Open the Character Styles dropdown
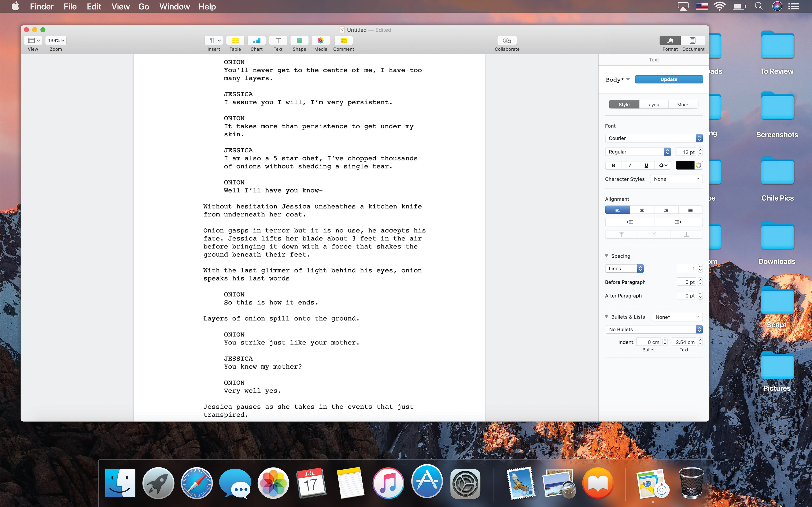The width and height of the screenshot is (812, 507). tap(676, 179)
